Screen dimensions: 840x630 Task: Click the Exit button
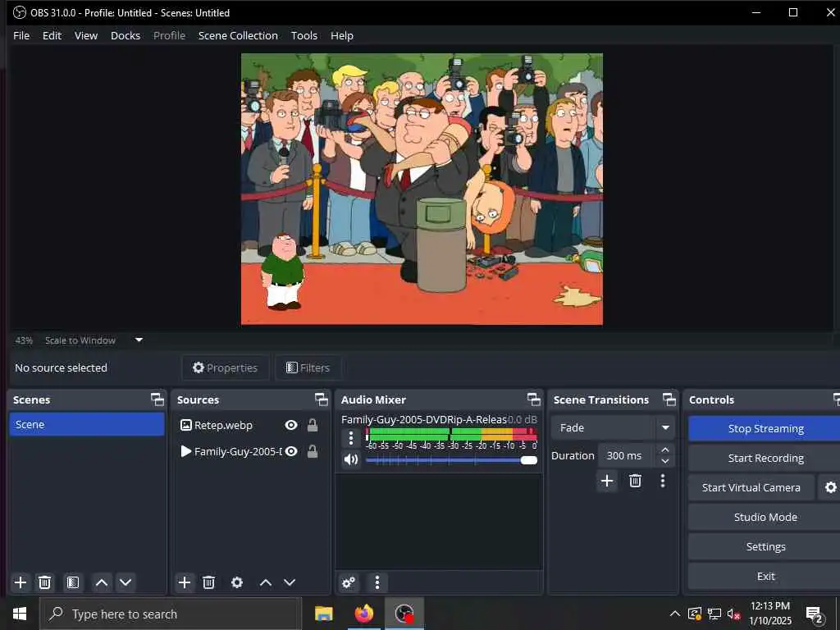[x=765, y=576]
